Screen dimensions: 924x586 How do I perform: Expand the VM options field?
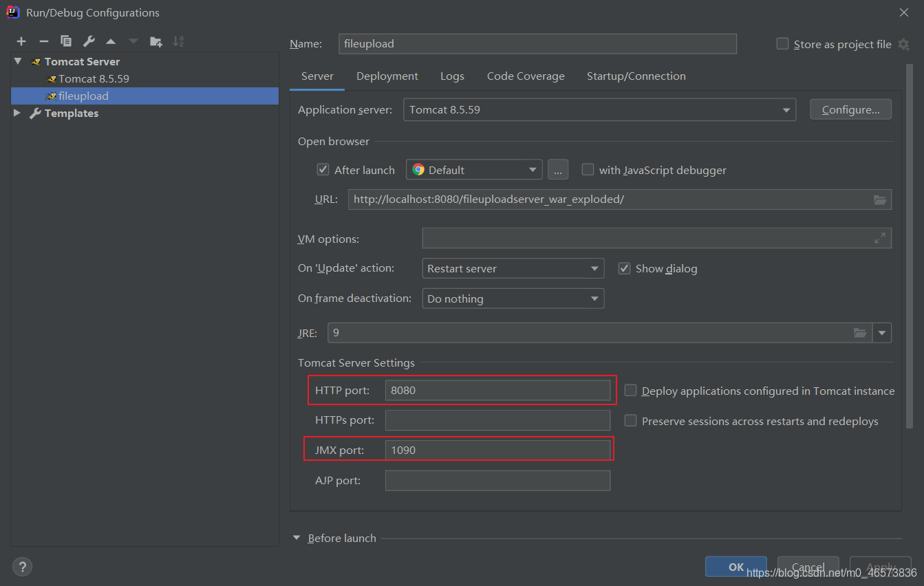point(880,238)
